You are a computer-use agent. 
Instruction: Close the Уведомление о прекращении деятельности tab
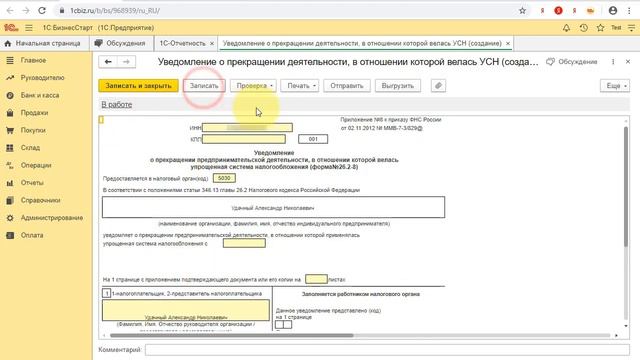coord(508,43)
